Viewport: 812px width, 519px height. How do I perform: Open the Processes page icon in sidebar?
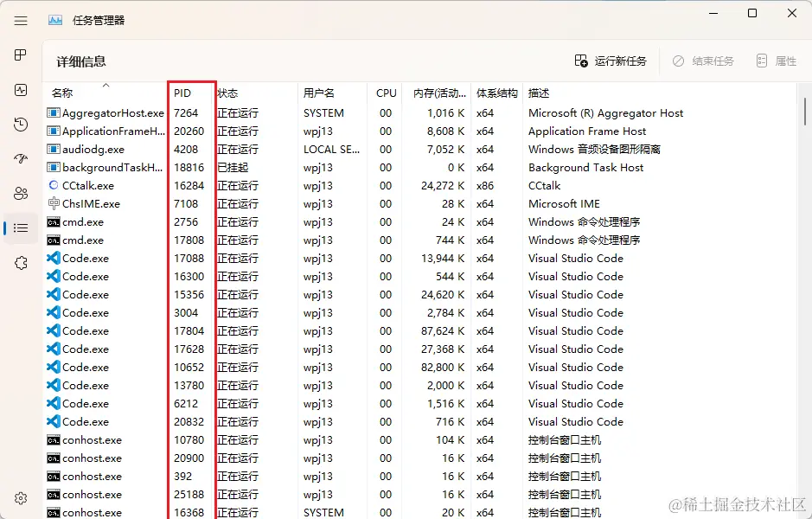point(21,54)
